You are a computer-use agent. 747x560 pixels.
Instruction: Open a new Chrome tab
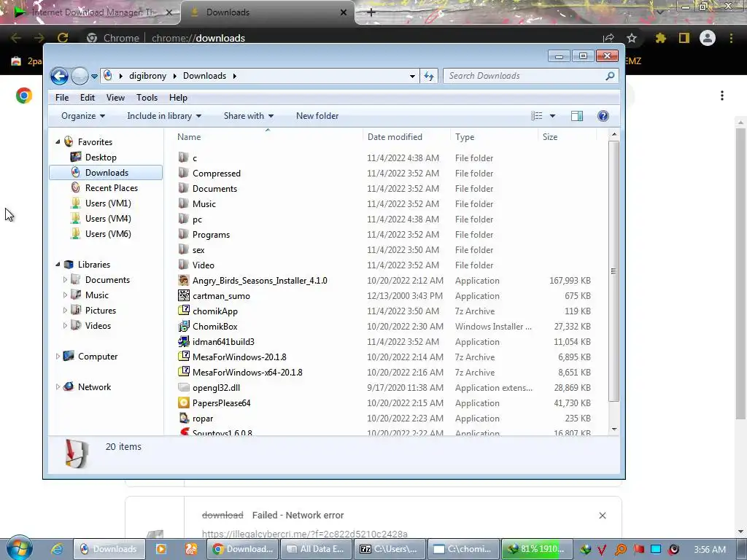pyautogui.click(x=371, y=12)
